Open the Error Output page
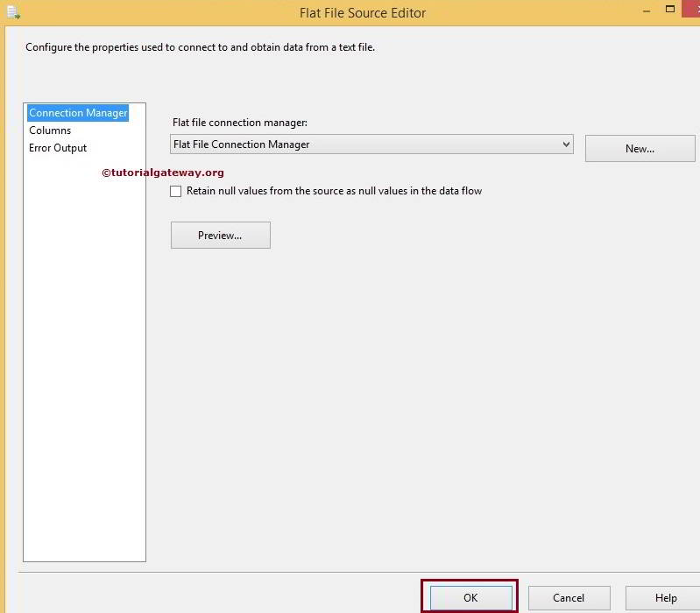 pos(58,148)
